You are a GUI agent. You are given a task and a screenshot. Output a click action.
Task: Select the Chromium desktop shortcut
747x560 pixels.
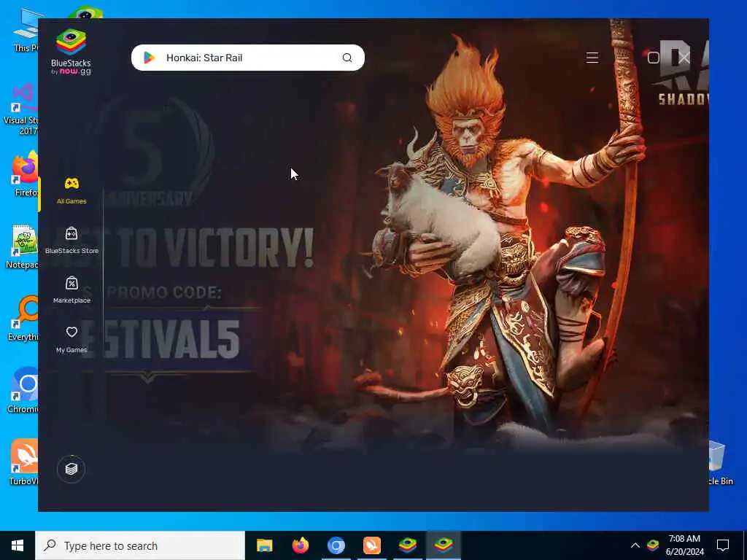click(23, 391)
